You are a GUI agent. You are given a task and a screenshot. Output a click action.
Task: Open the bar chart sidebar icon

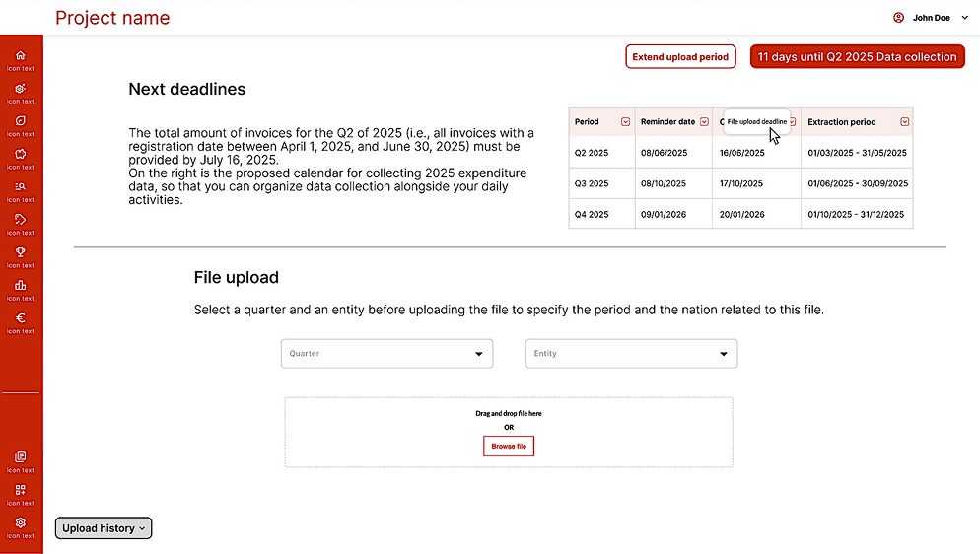pyautogui.click(x=21, y=286)
